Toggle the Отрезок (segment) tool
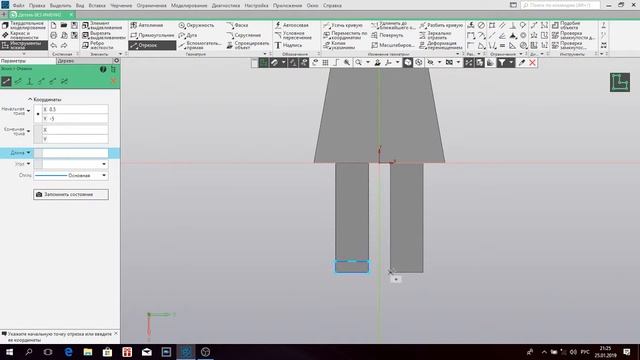Viewport: 640px width, 360px height. [152, 45]
